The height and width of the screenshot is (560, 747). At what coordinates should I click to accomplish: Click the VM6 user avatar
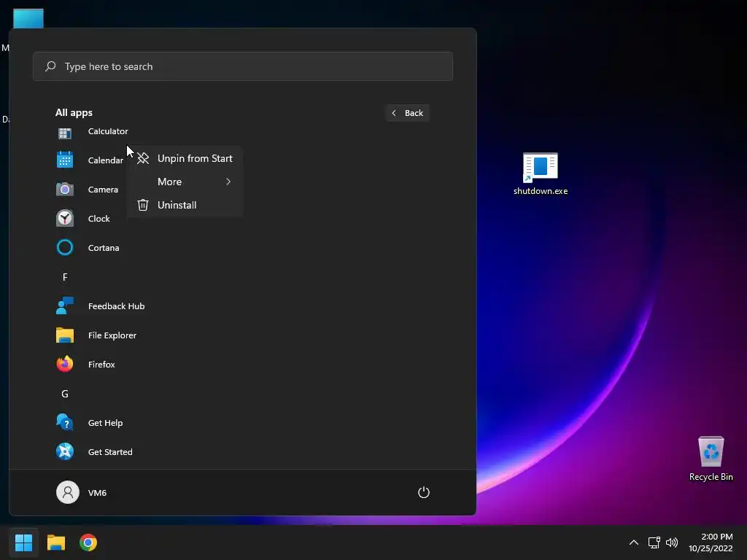[68, 492]
